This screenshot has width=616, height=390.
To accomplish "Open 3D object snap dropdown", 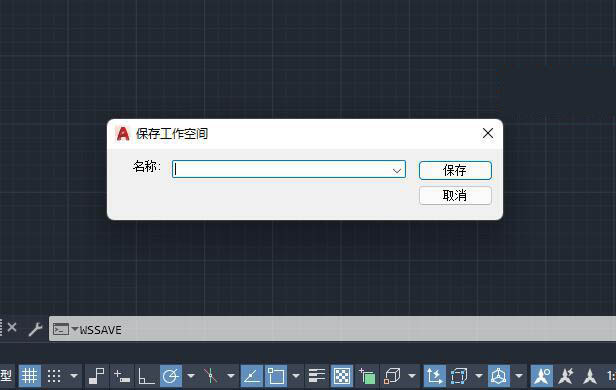I will click(412, 376).
